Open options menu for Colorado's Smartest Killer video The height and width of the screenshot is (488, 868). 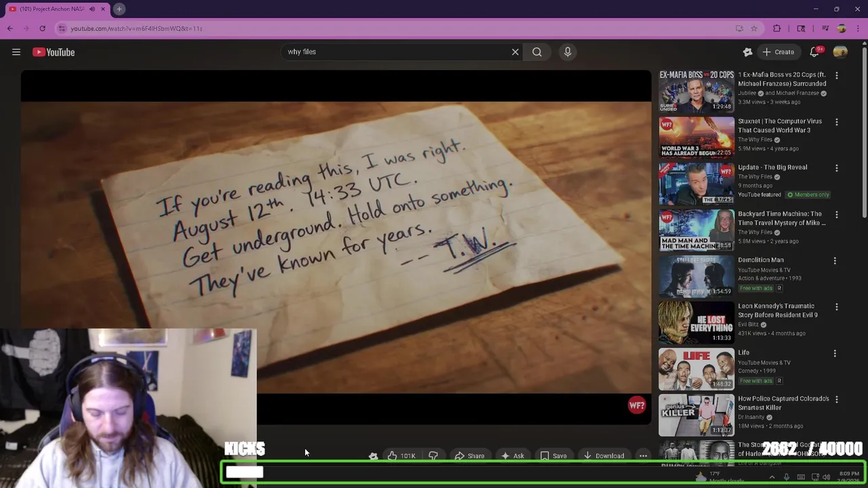(836, 400)
